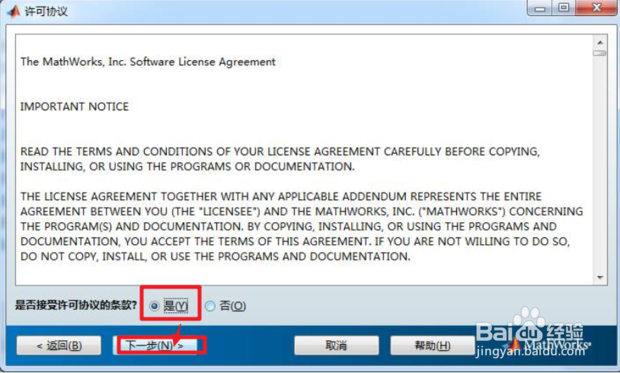Minimize the 许可协议 window
This screenshot has width=620, height=373.
pos(540,8)
